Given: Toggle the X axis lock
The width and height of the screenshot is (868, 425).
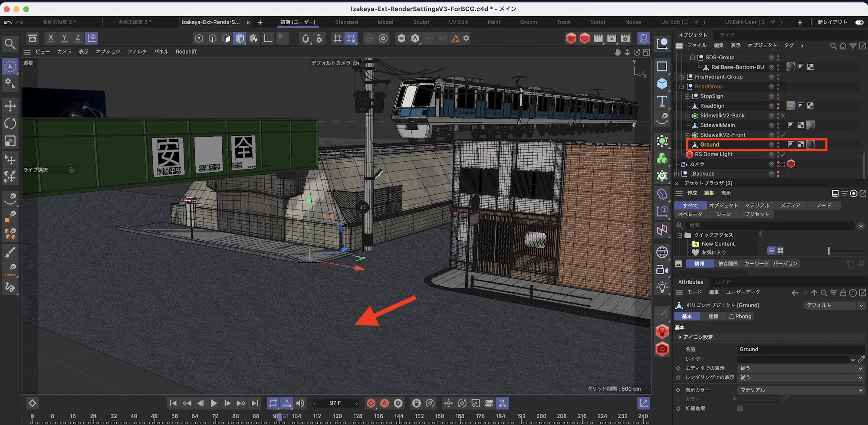Looking at the screenshot, I should coord(51,38).
